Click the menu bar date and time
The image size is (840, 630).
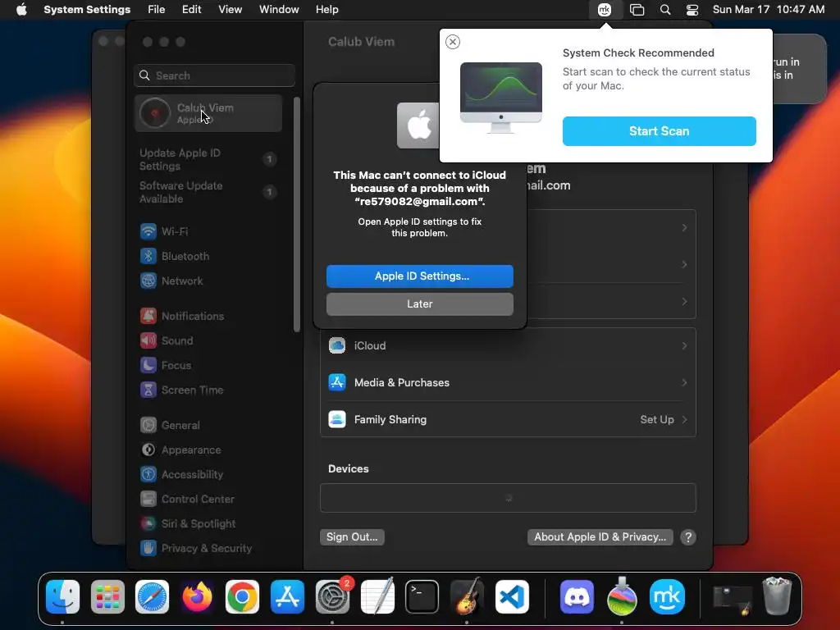768,10
